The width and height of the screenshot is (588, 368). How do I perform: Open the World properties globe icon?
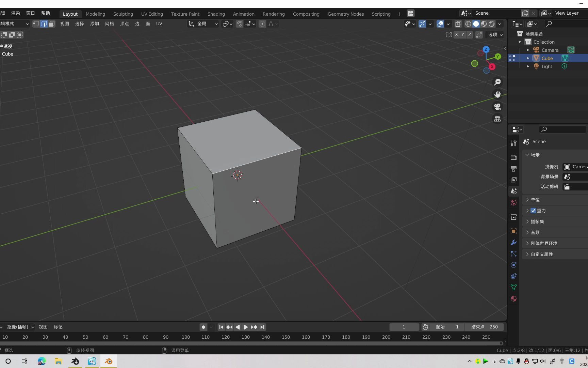[513, 202]
